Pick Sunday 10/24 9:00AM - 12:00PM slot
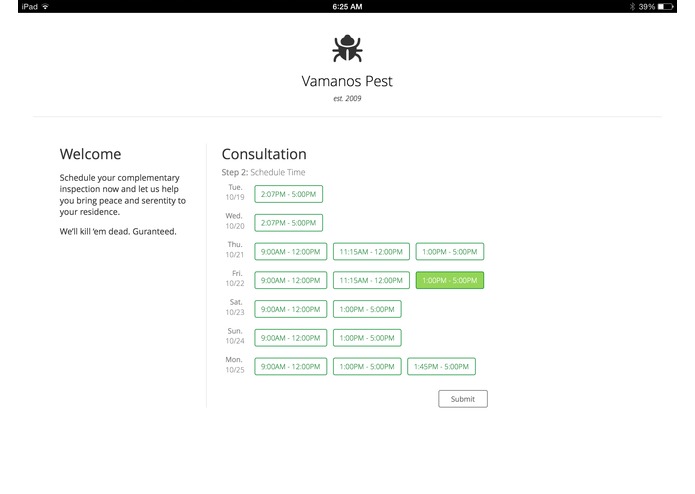This screenshot has height=494, width=695. [x=291, y=338]
